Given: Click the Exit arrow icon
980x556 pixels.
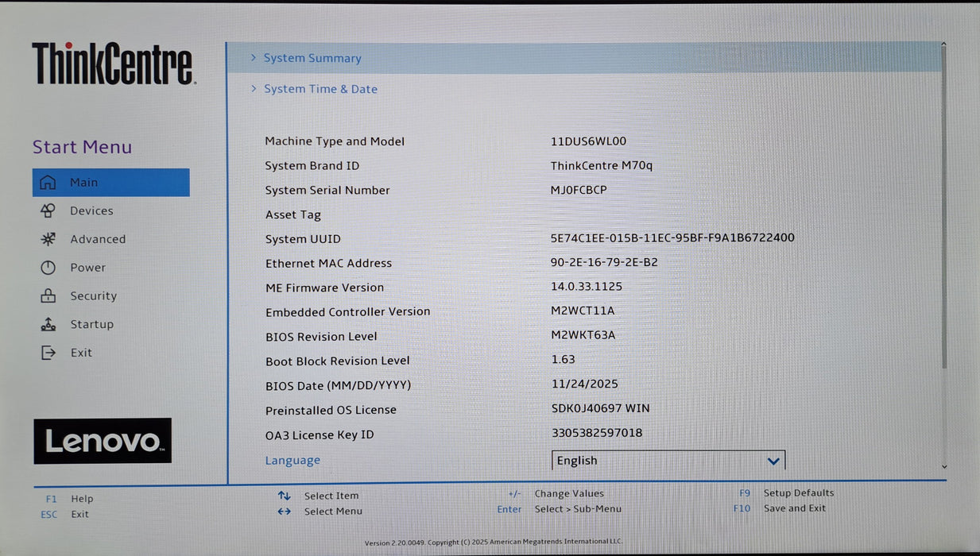Looking at the screenshot, I should coord(48,353).
